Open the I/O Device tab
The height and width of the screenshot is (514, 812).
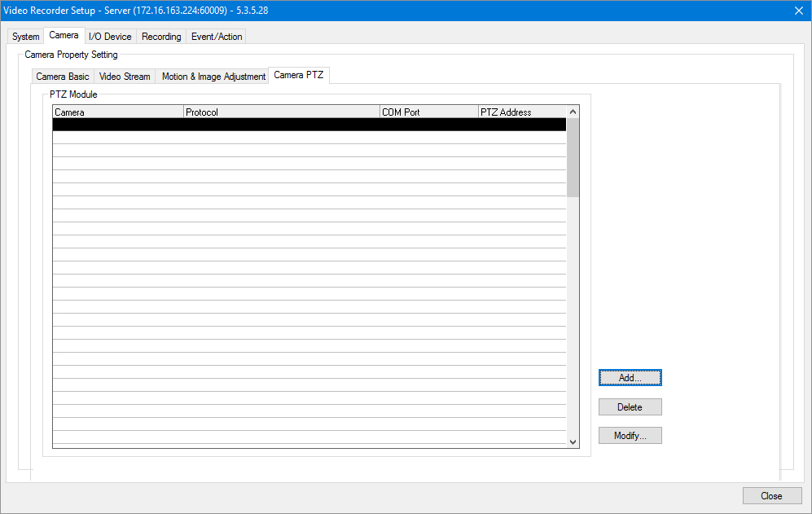coord(110,37)
